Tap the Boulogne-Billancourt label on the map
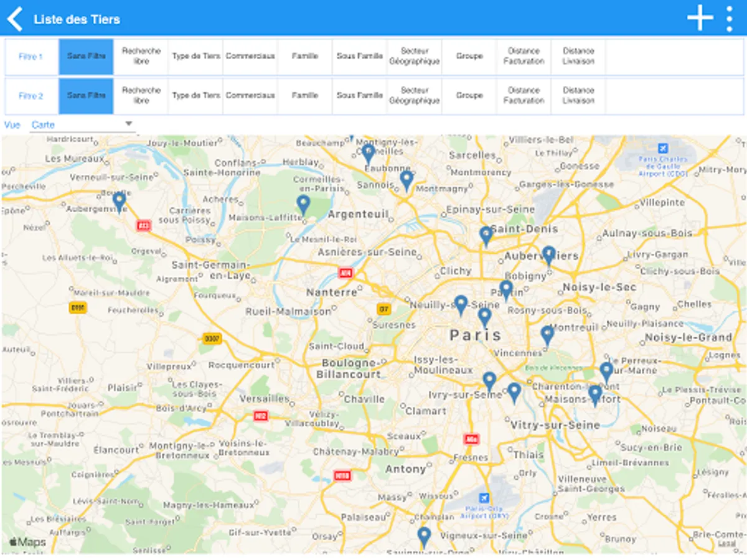 (350, 368)
